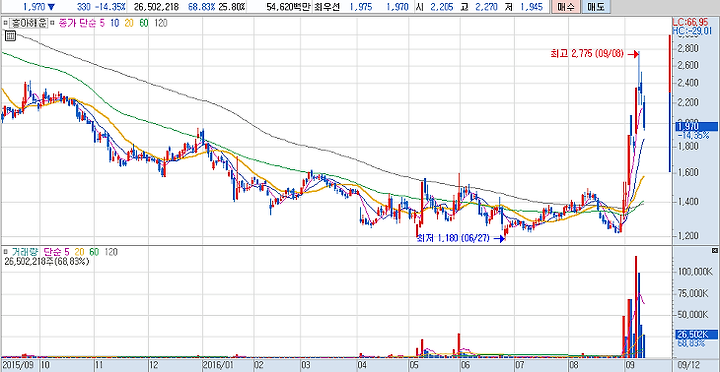Toggle small square marker before 거래량
The height and width of the screenshot is (372, 720).
pyautogui.click(x=6, y=251)
